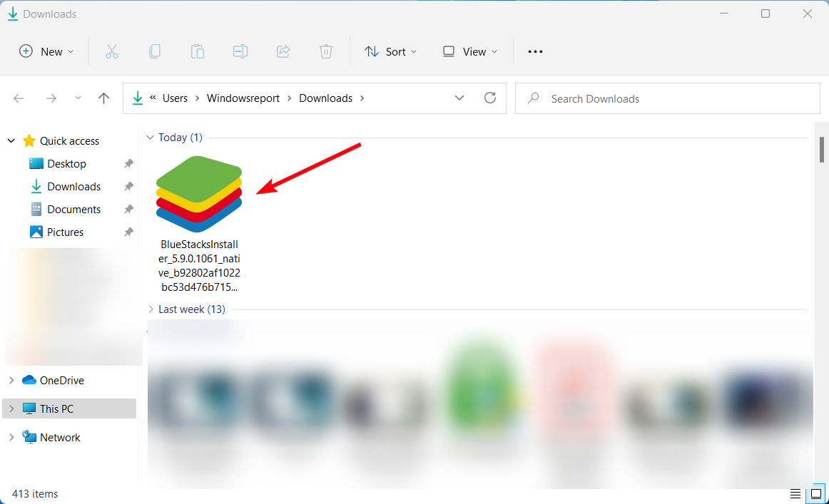Viewport: 829px width, 504px height.
Task: Minimize the Downloads window
Action: (724, 14)
